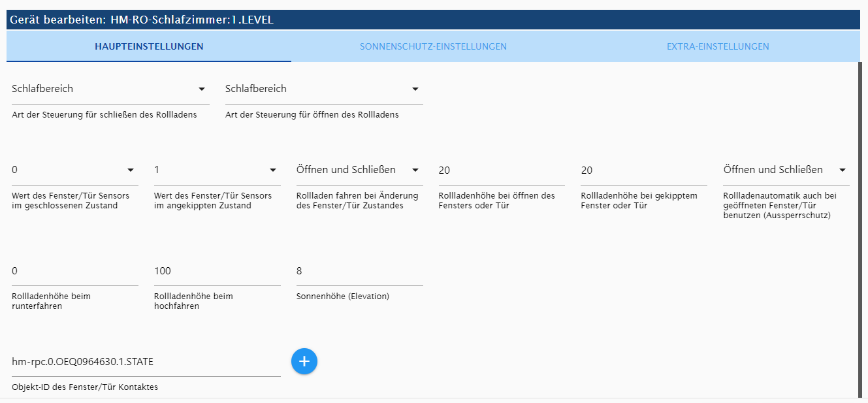Expand the dropdown for closing control type
868x403 pixels.
pos(110,89)
